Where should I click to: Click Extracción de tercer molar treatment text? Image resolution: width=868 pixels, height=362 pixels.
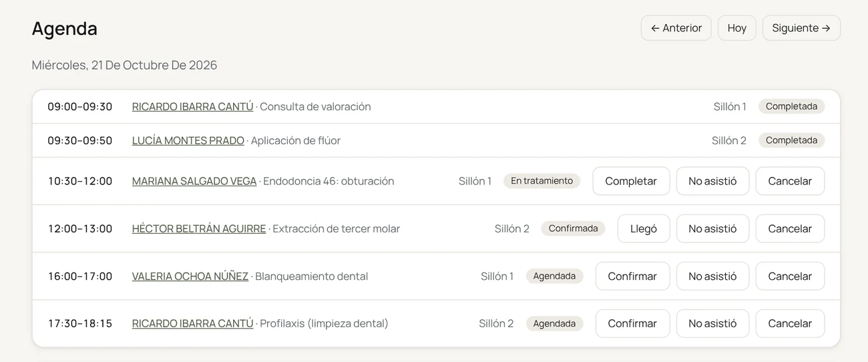[x=337, y=228]
